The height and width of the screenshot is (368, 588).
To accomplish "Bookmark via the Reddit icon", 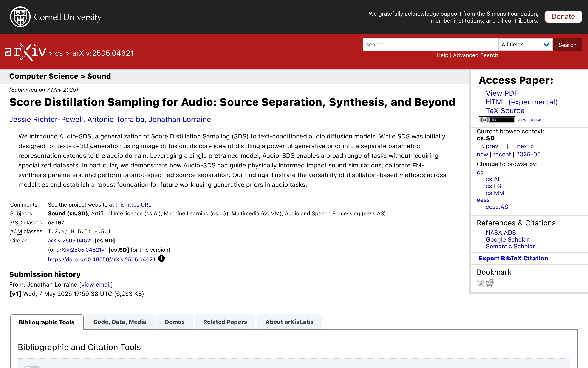I will coord(490,283).
